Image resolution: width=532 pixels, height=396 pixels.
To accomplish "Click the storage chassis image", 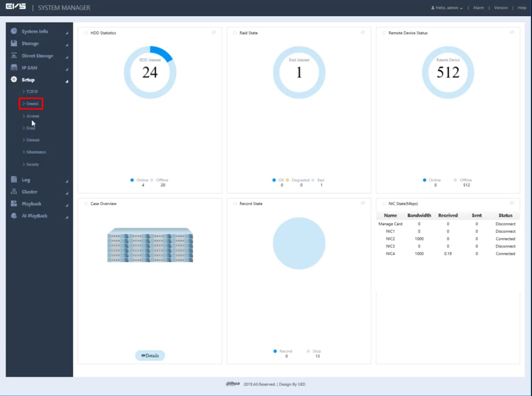I will coord(150,245).
